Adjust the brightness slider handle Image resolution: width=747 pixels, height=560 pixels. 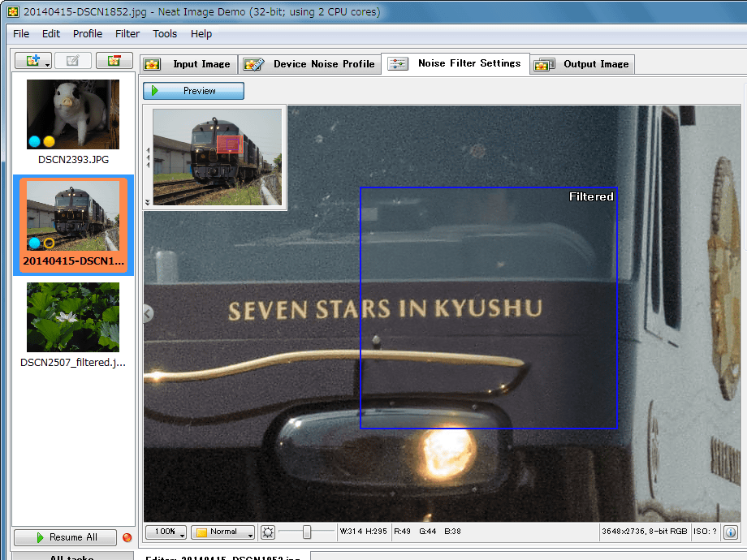click(307, 532)
